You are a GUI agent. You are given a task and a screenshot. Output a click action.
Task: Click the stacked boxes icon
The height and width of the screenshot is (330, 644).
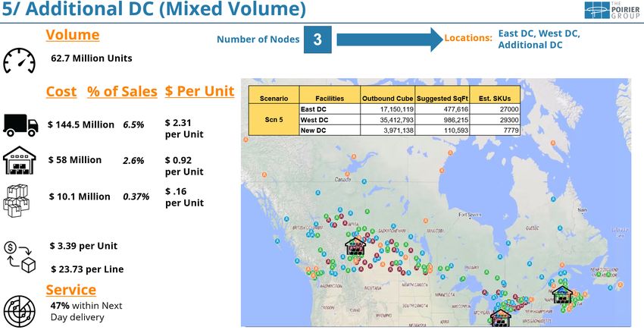tap(17, 200)
